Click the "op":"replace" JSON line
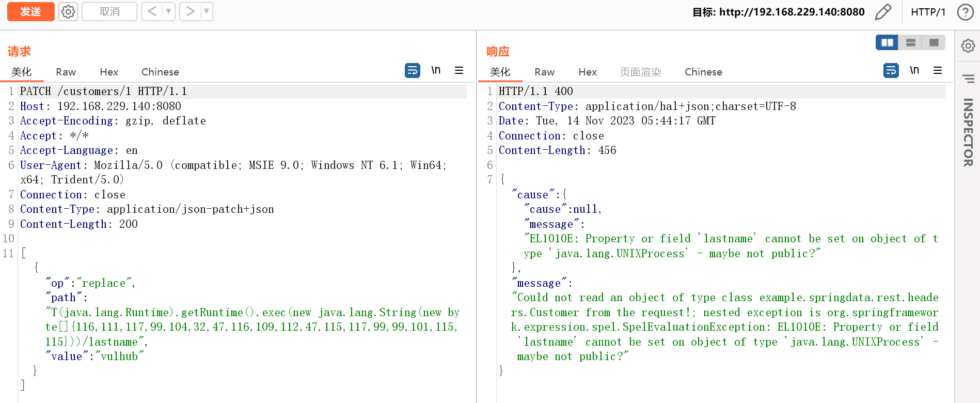The height and width of the screenshot is (403, 980). (x=90, y=283)
